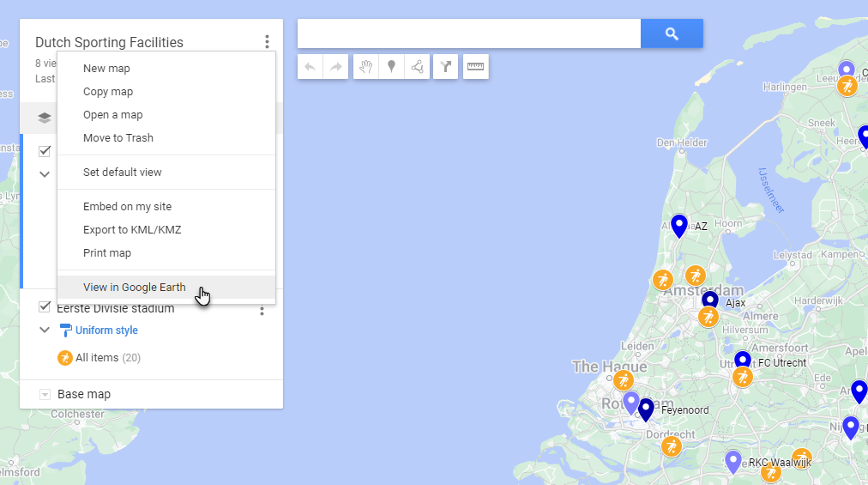This screenshot has width=868, height=485.
Task: Click light purple pin near Rotterdam
Action: coord(630,403)
